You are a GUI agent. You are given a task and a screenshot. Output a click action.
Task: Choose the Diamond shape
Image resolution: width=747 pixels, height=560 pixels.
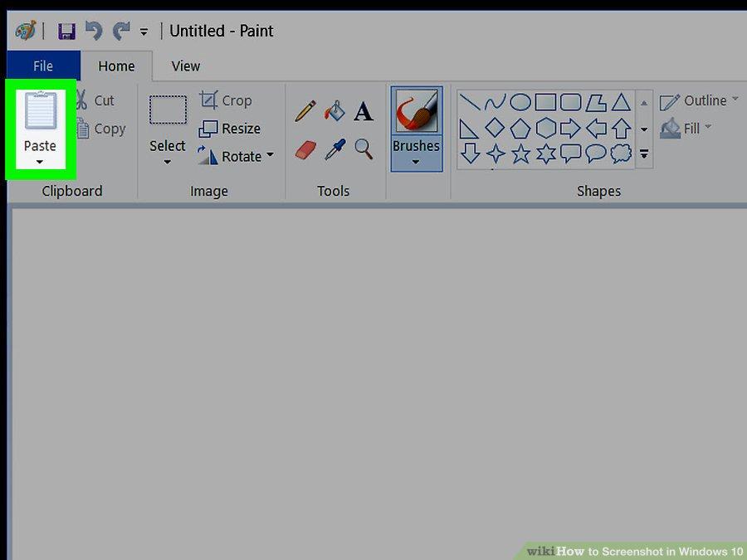(495, 128)
